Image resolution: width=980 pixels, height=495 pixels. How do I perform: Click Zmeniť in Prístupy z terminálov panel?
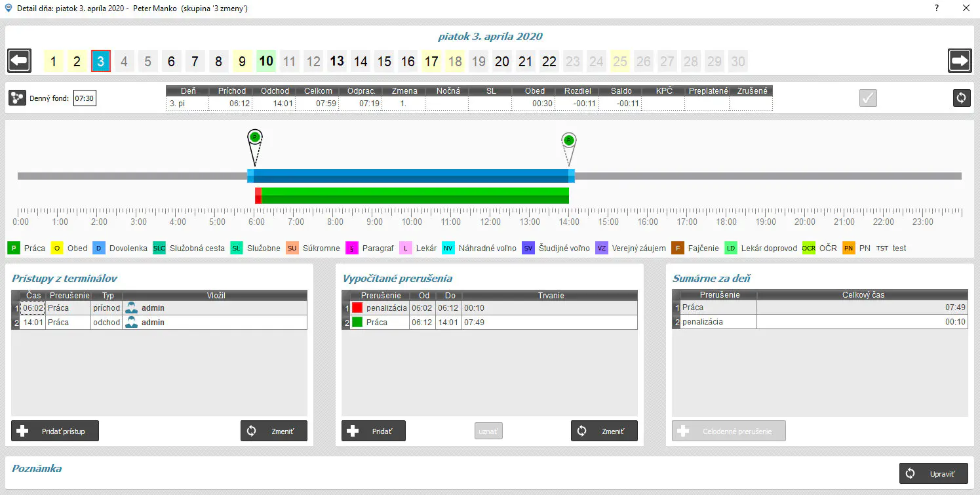point(274,431)
